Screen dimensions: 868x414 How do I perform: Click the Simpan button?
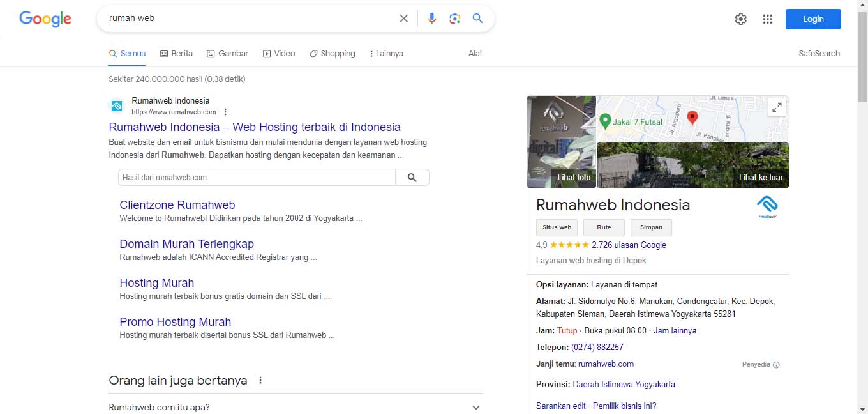tap(651, 227)
